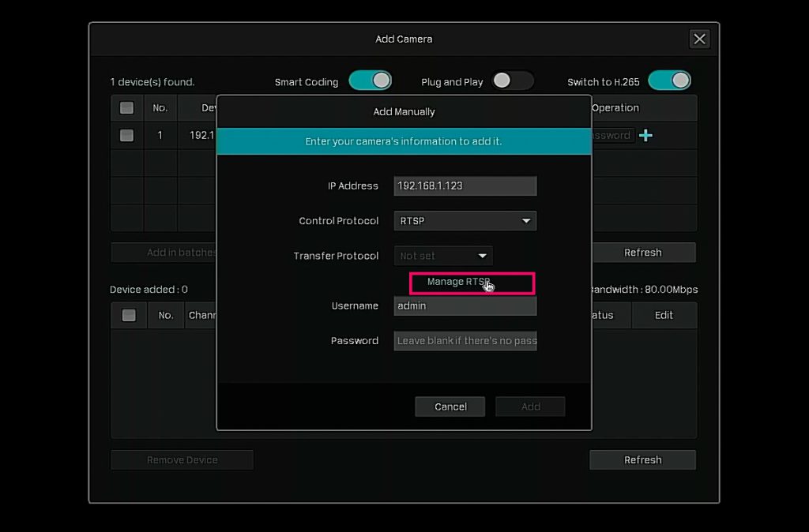Image resolution: width=809 pixels, height=532 pixels.
Task: Enable the Plug and Play switch
Action: point(512,81)
